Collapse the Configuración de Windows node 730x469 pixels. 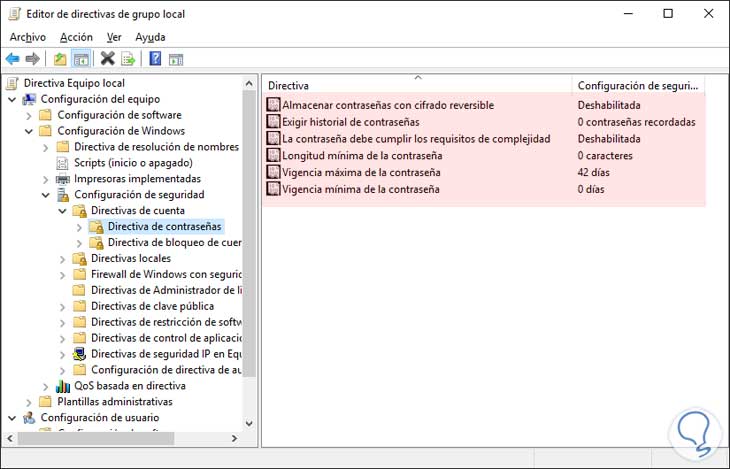(29, 131)
